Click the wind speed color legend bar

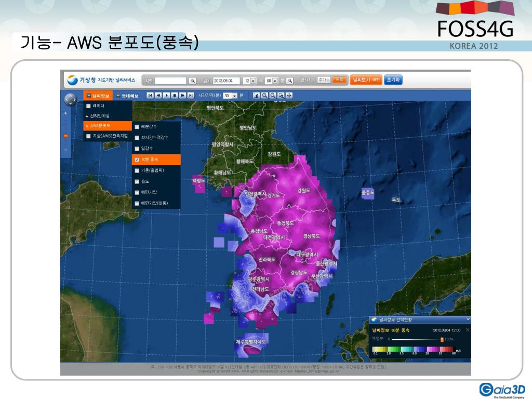tap(413, 349)
